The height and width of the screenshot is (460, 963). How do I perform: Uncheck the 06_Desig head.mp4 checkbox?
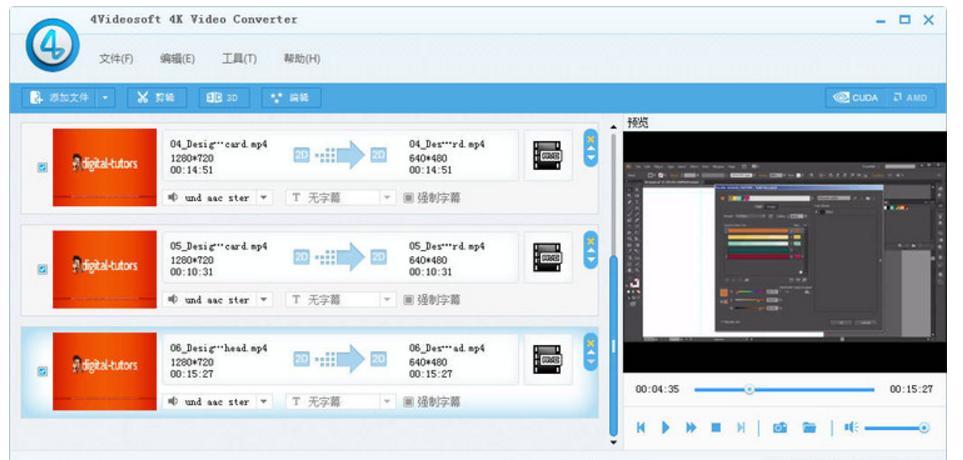coord(42,371)
